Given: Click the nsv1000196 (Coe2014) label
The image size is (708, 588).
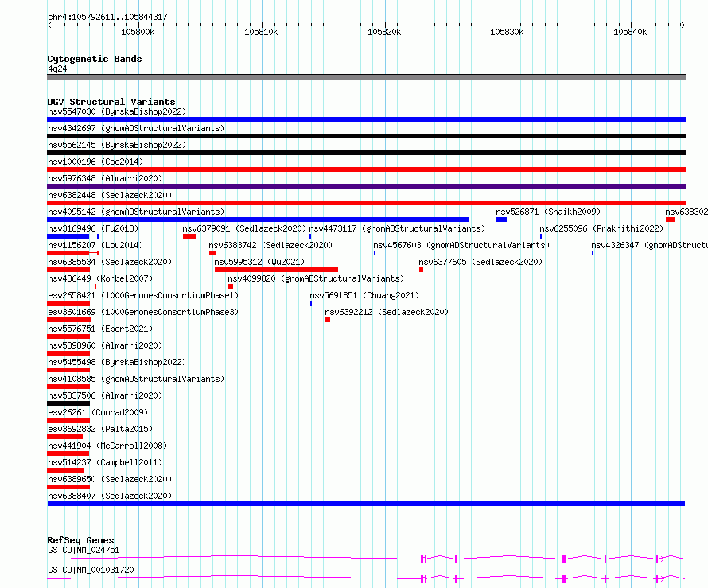Looking at the screenshot, I should tap(95, 162).
